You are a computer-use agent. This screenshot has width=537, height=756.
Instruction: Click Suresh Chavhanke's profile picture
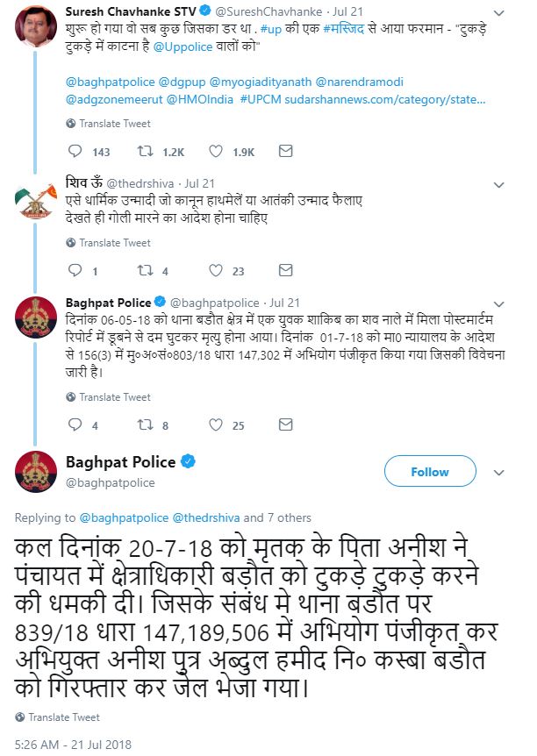click(x=36, y=27)
